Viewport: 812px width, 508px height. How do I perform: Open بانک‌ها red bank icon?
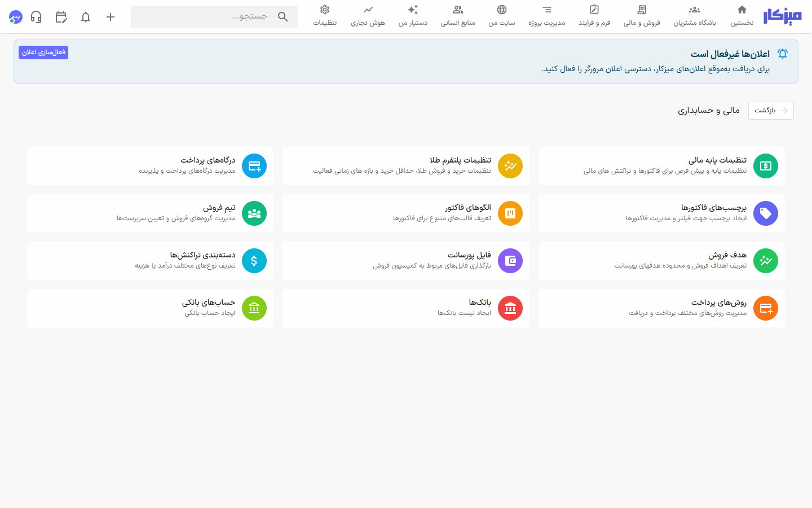click(510, 308)
